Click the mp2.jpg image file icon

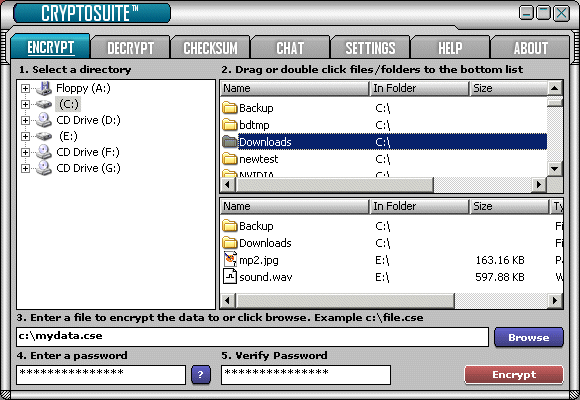click(x=230, y=259)
